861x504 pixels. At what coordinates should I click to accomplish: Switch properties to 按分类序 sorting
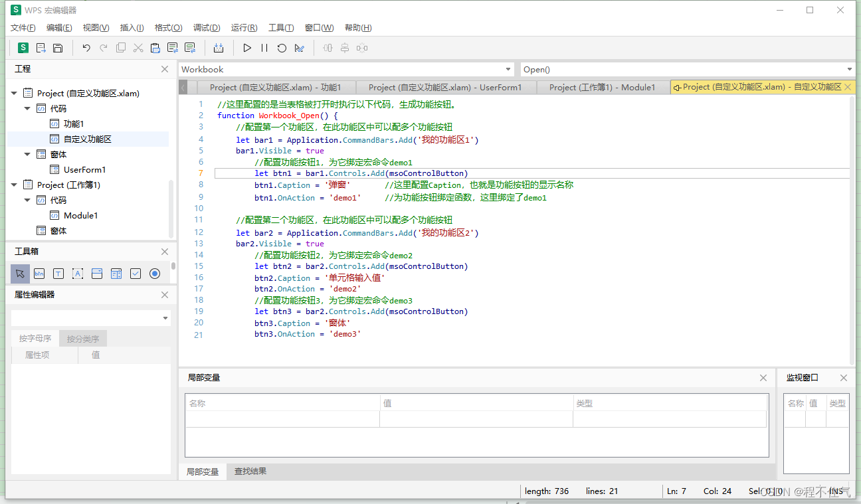[x=82, y=338]
